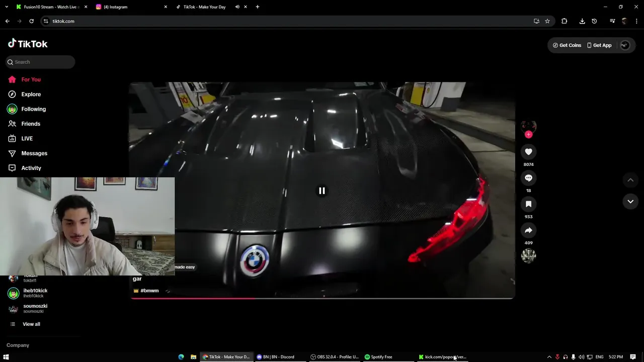Open browser history icon

(x=594, y=21)
